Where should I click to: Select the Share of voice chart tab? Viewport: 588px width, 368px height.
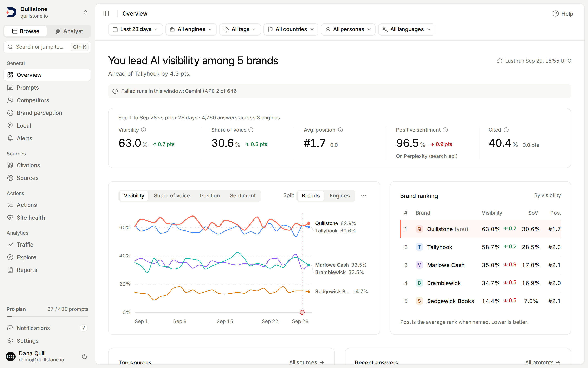click(x=172, y=196)
